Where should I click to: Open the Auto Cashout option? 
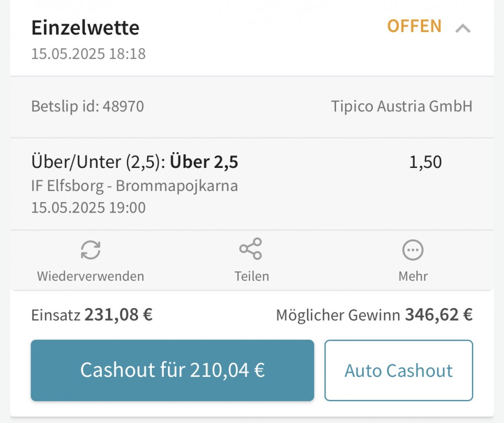coord(398,371)
